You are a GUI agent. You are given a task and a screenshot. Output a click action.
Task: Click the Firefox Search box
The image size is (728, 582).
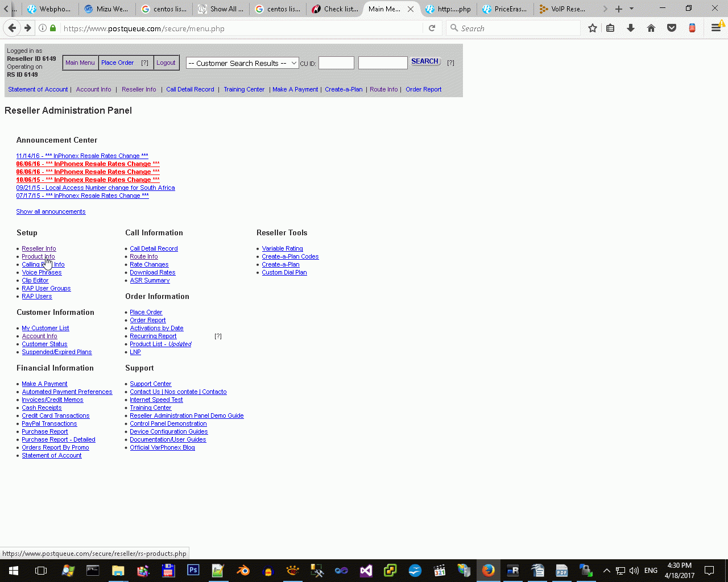click(x=514, y=28)
